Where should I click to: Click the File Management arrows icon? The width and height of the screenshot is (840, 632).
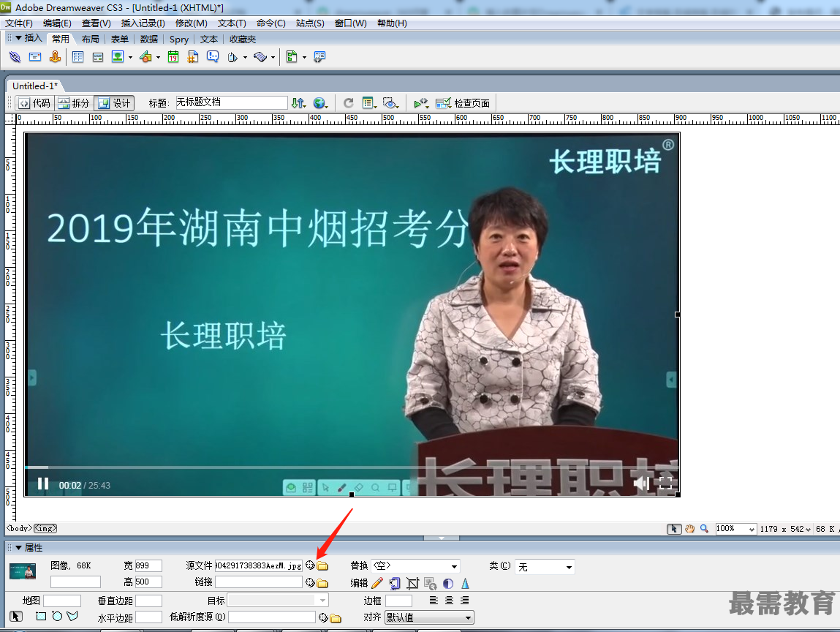[x=298, y=103]
